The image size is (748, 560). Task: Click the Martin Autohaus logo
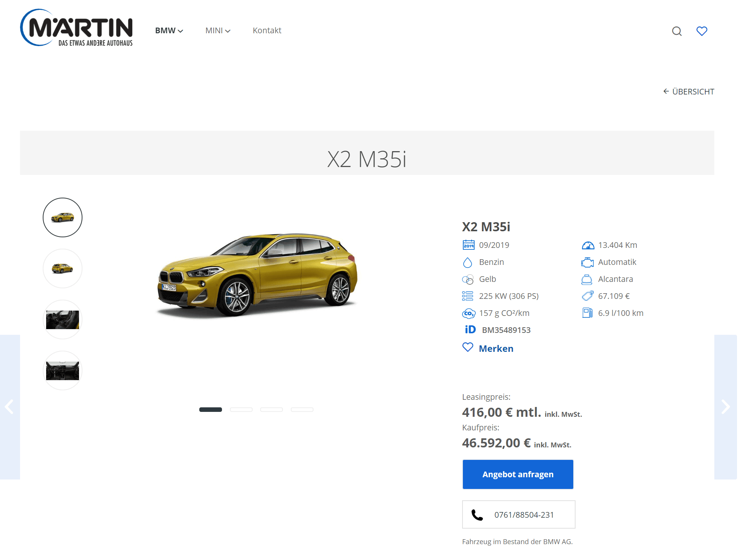coord(76,28)
